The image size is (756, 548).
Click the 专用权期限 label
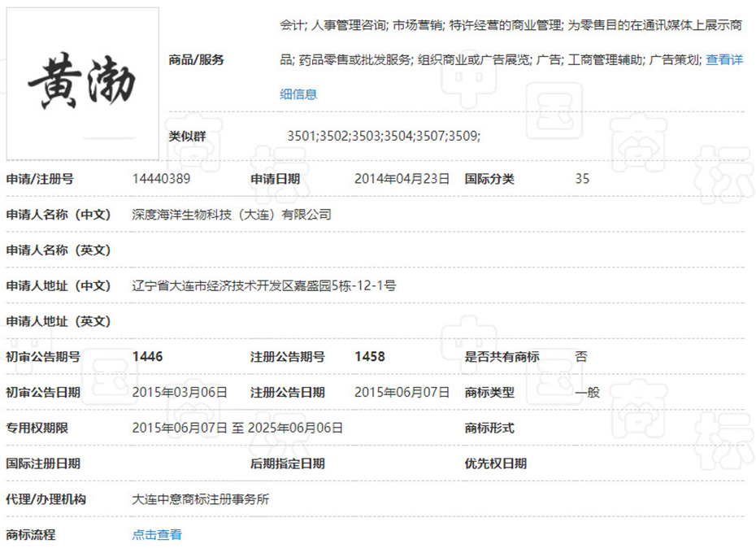pyautogui.click(x=37, y=428)
